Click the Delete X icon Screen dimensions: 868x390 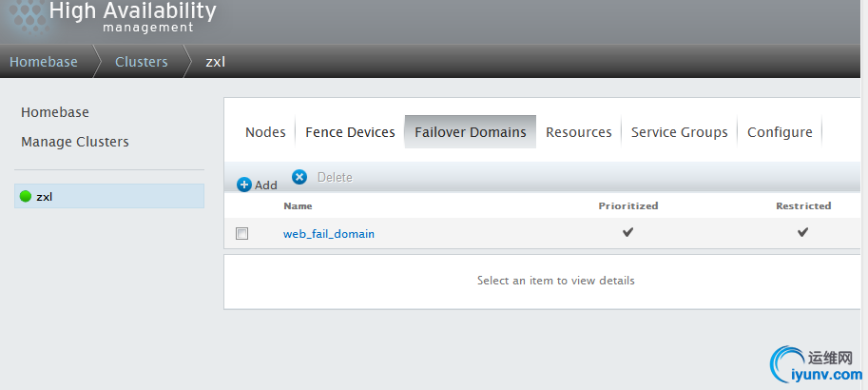click(299, 177)
